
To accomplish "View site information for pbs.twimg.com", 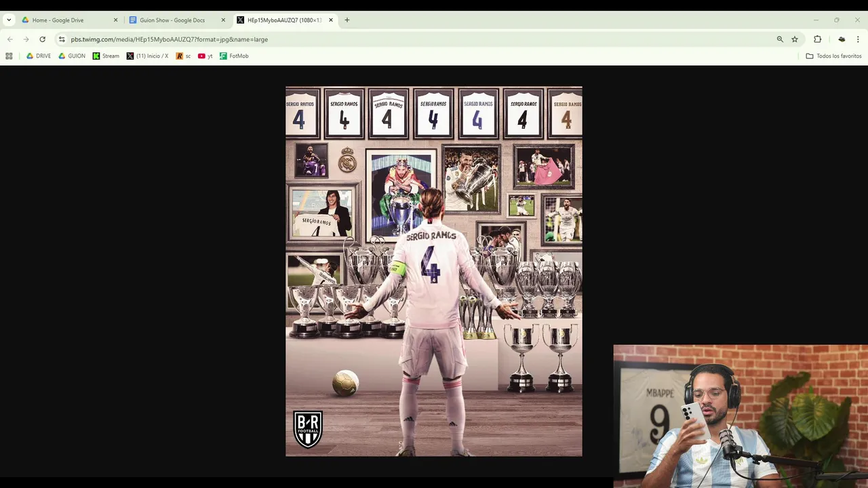I will point(62,39).
